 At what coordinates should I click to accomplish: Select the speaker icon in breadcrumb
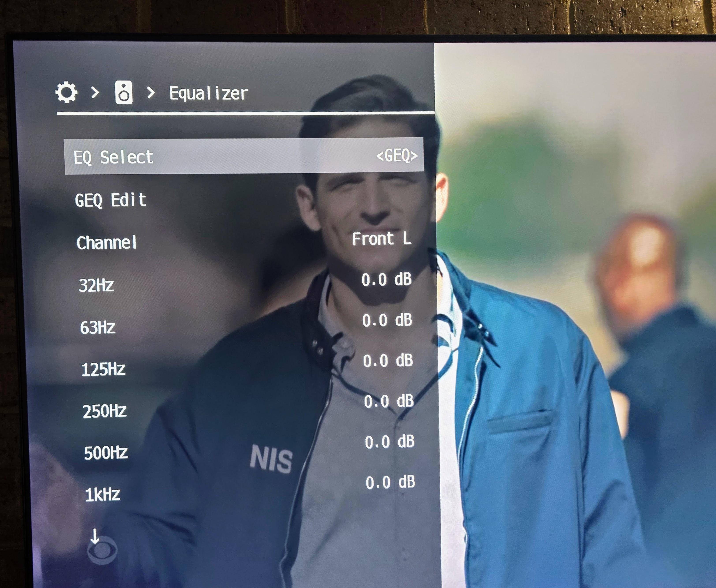(124, 92)
